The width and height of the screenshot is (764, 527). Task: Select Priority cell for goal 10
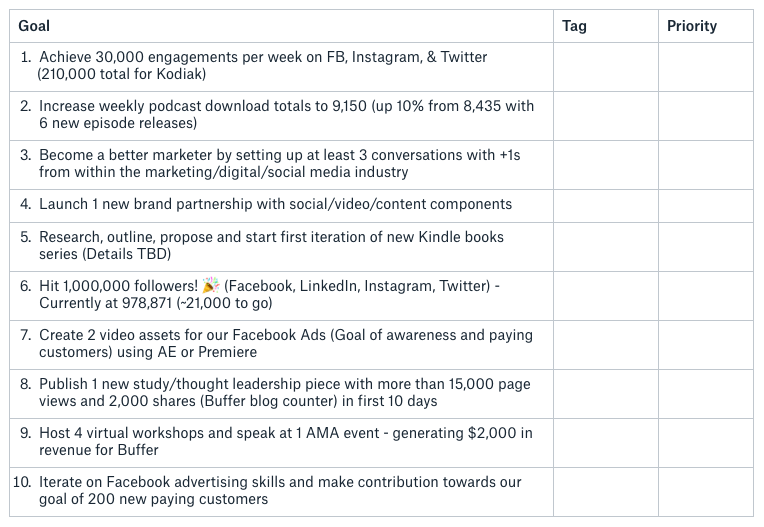click(x=706, y=492)
